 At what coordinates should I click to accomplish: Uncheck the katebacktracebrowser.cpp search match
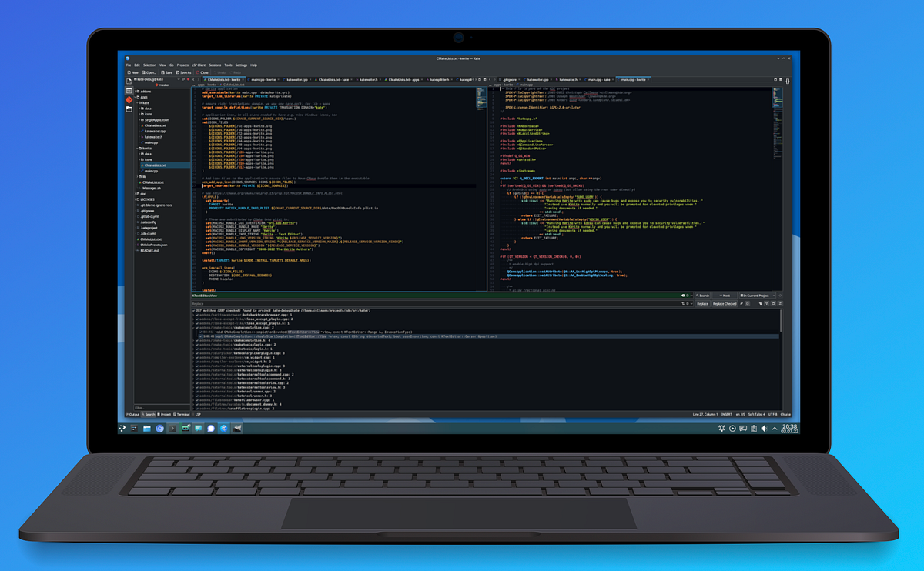click(x=199, y=314)
